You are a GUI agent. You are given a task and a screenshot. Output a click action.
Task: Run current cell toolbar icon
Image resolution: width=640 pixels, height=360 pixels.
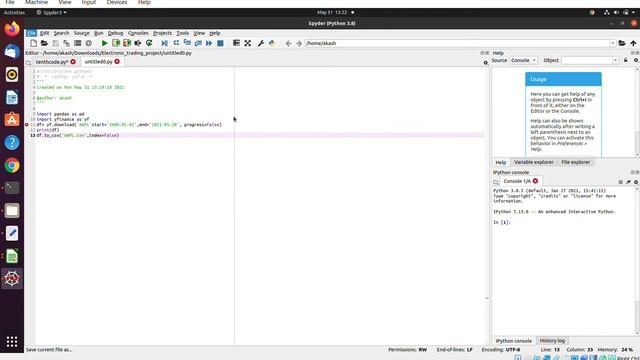coord(116,43)
